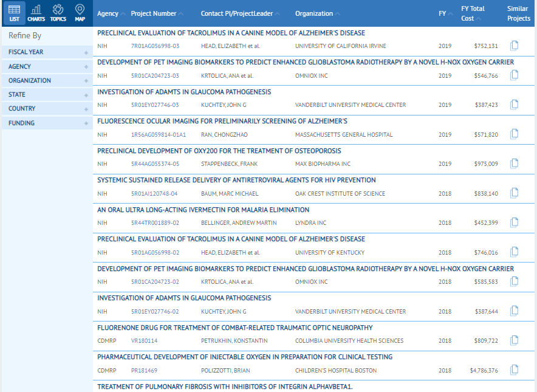Screen dimensions: 537x392
Task: Show similar projects for VR180114
Action: (x=514, y=340)
